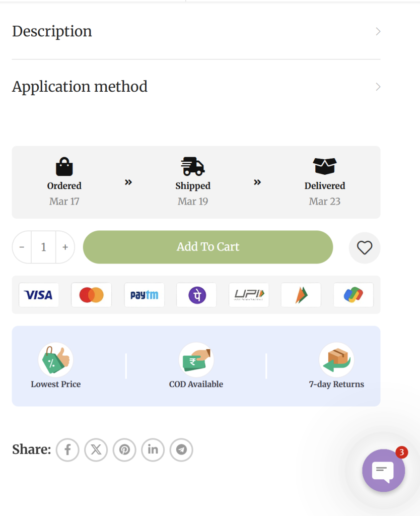Click the UPI payment logo
This screenshot has height=516, width=420.
click(249, 295)
